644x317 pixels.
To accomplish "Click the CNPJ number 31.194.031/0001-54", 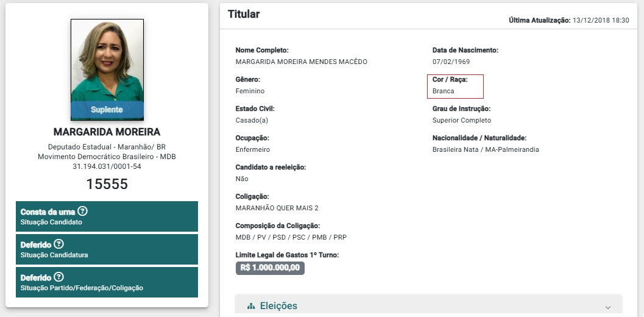I will 107,166.
